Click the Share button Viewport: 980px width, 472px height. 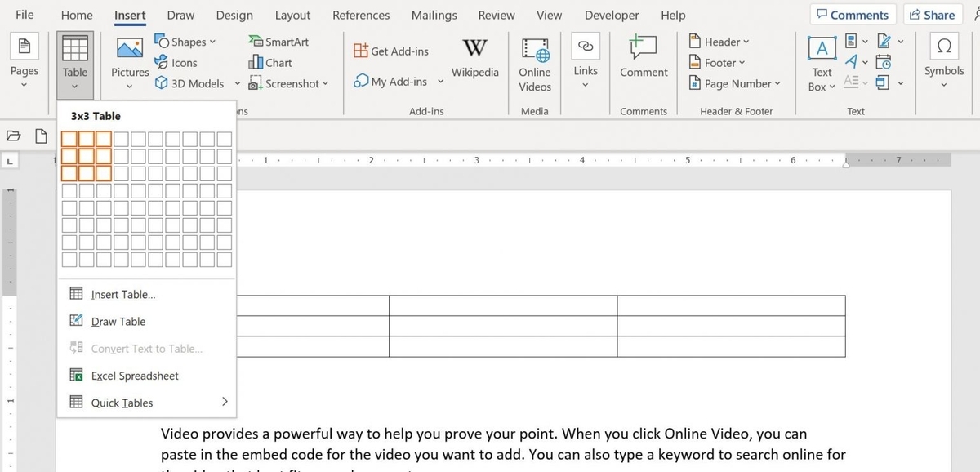click(x=932, y=14)
